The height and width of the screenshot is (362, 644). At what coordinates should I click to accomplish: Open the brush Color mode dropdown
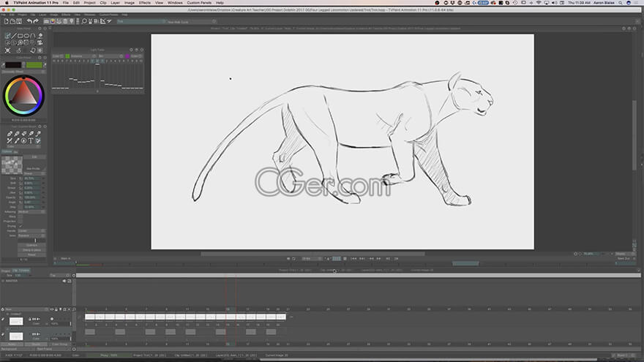(x=23, y=146)
